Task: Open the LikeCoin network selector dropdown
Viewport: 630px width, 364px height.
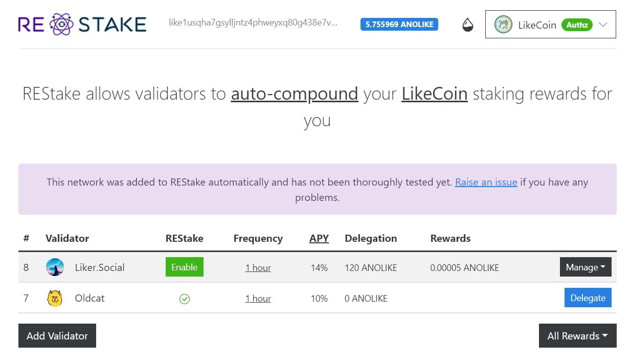Action: (x=603, y=25)
